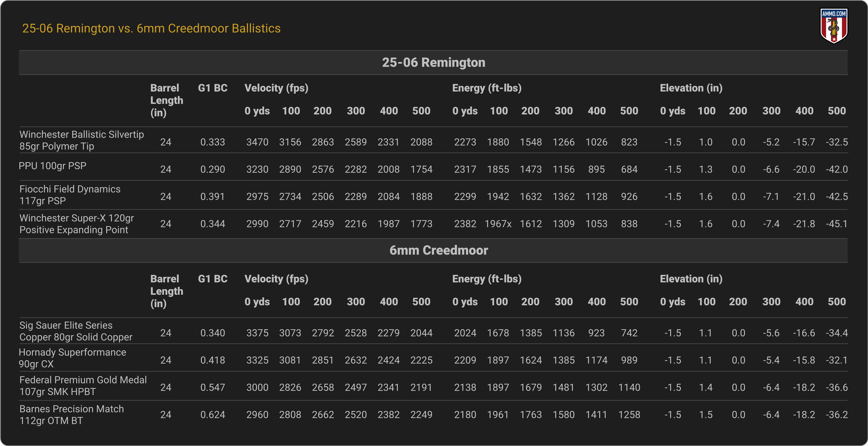Click the muzzle energy value 2273
Viewport: 868px width, 446px height.
click(x=465, y=142)
